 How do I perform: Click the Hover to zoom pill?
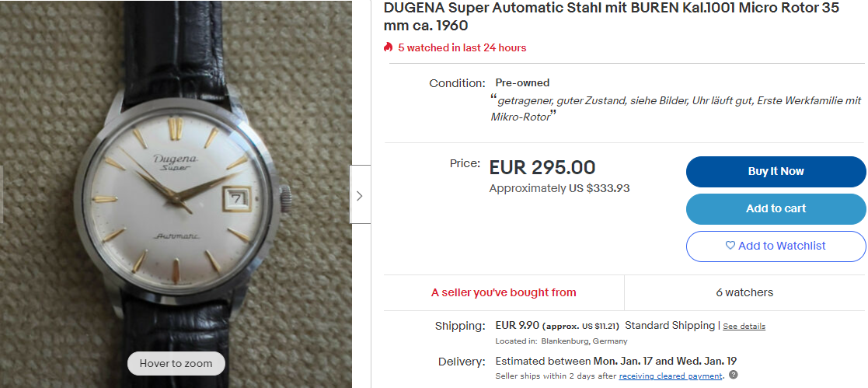pos(176,364)
